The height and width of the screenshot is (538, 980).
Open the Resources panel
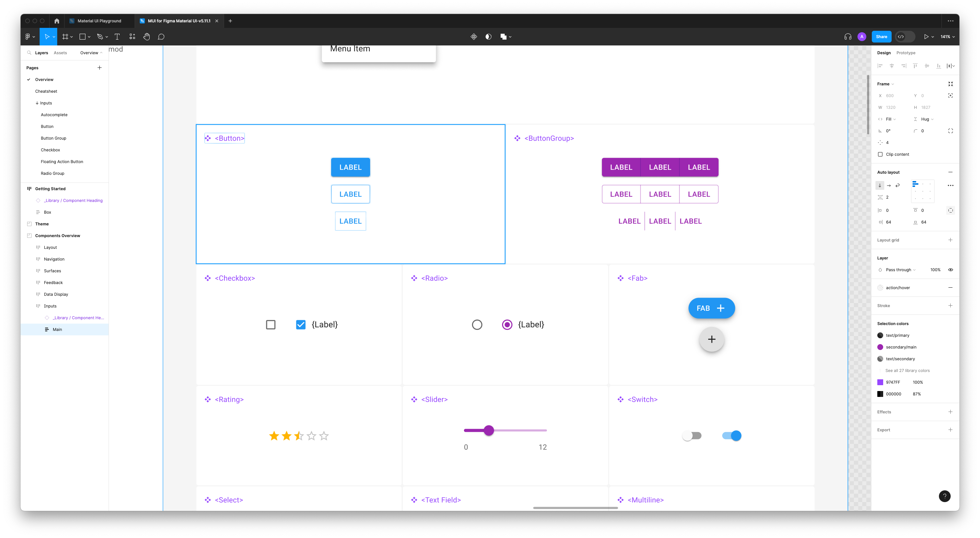(x=132, y=37)
